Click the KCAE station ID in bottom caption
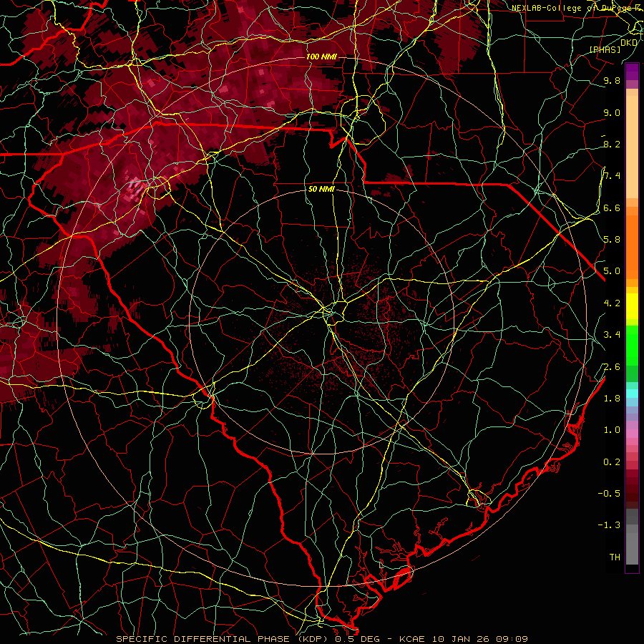Viewport: 644px width, 644px height. coord(414,639)
